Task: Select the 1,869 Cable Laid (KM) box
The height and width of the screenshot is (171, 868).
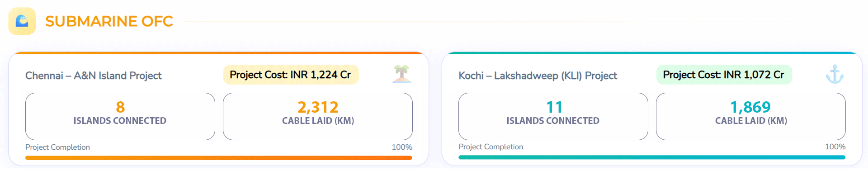Action: (x=751, y=116)
